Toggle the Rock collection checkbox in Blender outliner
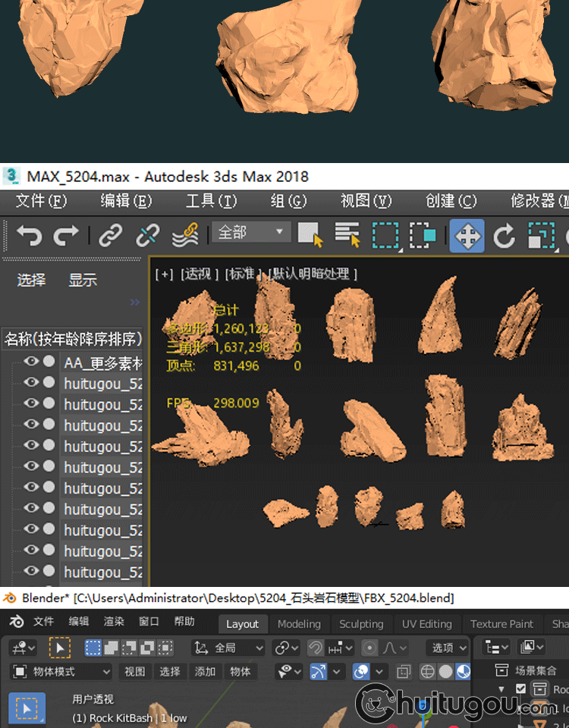This screenshot has width=569, height=728. 520,689
